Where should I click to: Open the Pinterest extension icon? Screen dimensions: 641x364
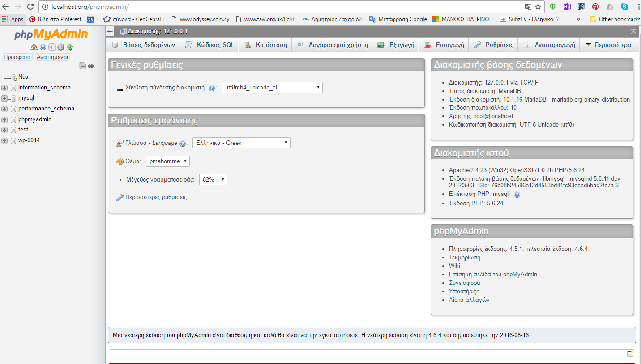[596, 7]
